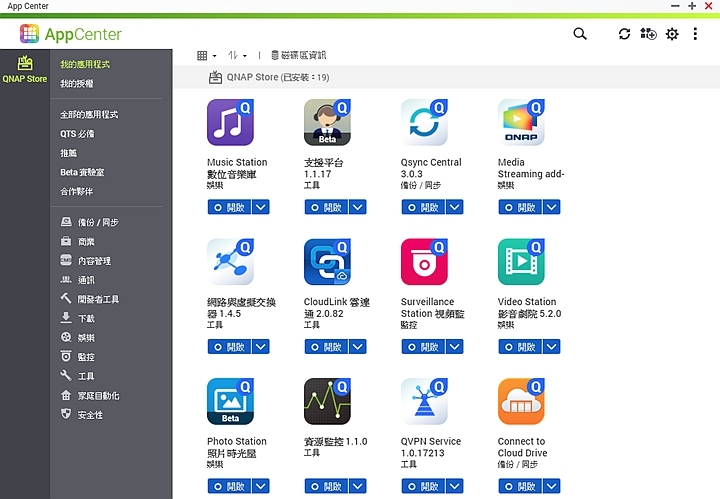
Task: Open the grid view mode dropdown
Action: click(x=206, y=56)
